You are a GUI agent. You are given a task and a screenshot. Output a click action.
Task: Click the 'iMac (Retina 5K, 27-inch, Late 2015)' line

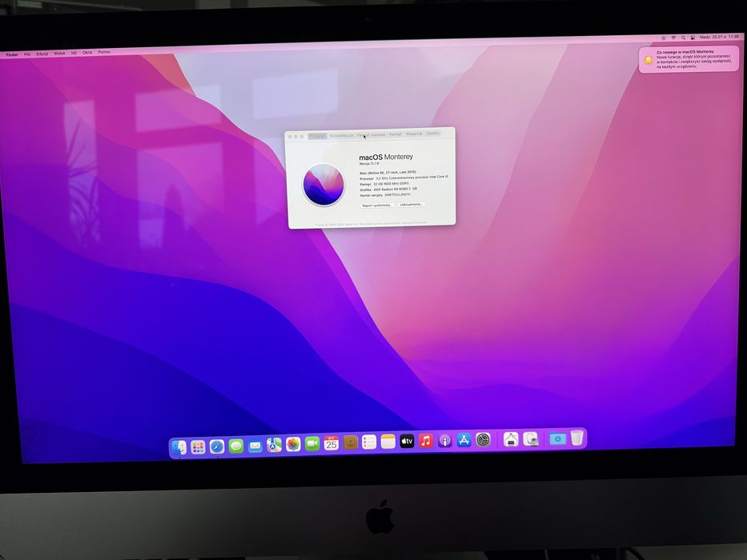[388, 172]
